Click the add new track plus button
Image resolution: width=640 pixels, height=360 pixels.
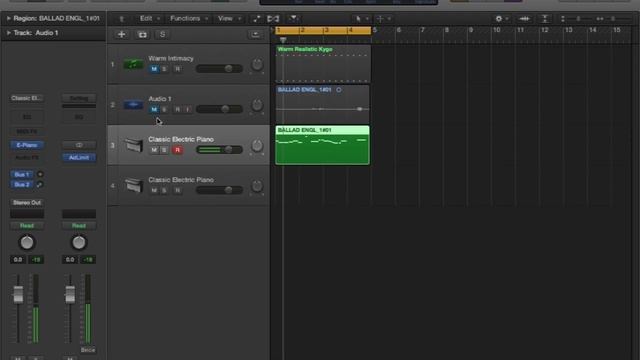tap(121, 34)
